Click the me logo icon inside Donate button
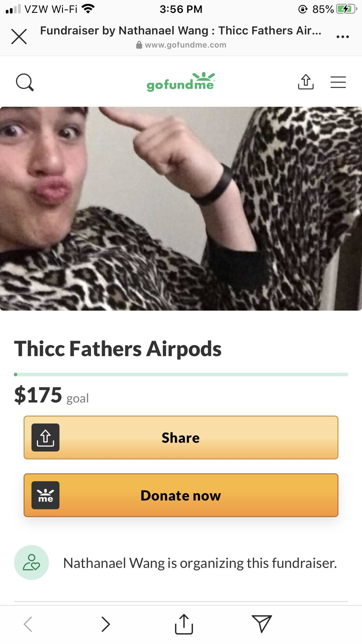362x644 pixels. click(x=45, y=495)
